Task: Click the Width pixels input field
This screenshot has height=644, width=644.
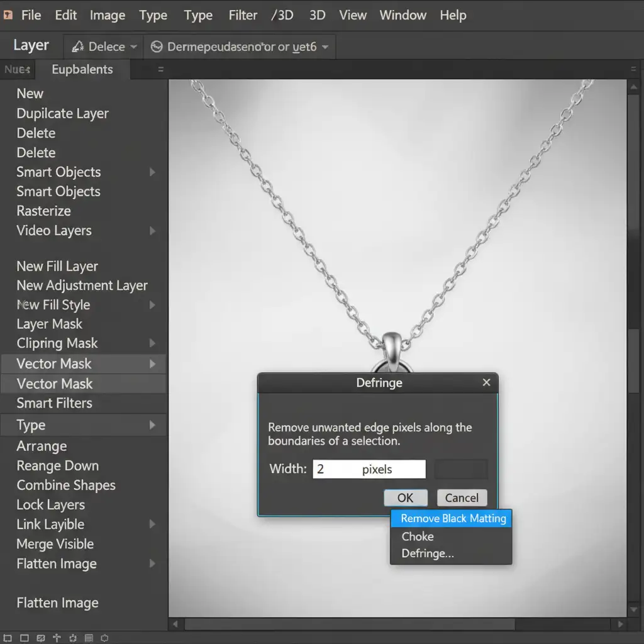Action: pyautogui.click(x=369, y=469)
